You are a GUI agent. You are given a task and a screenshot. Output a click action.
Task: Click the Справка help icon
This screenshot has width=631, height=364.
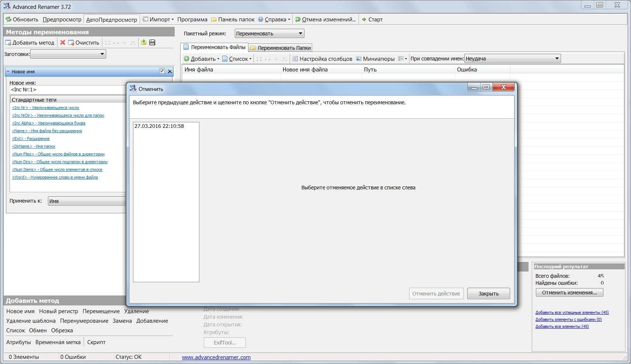coord(261,20)
